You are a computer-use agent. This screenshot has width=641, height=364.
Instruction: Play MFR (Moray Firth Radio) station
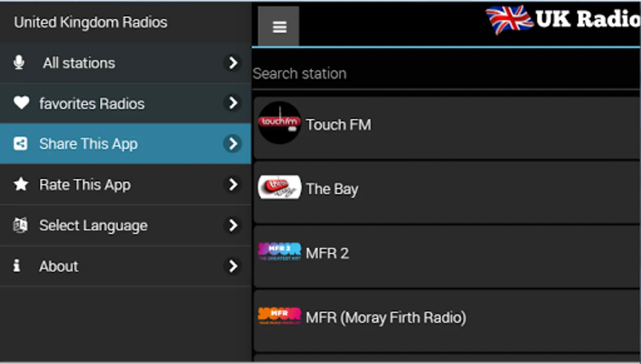coord(447,320)
